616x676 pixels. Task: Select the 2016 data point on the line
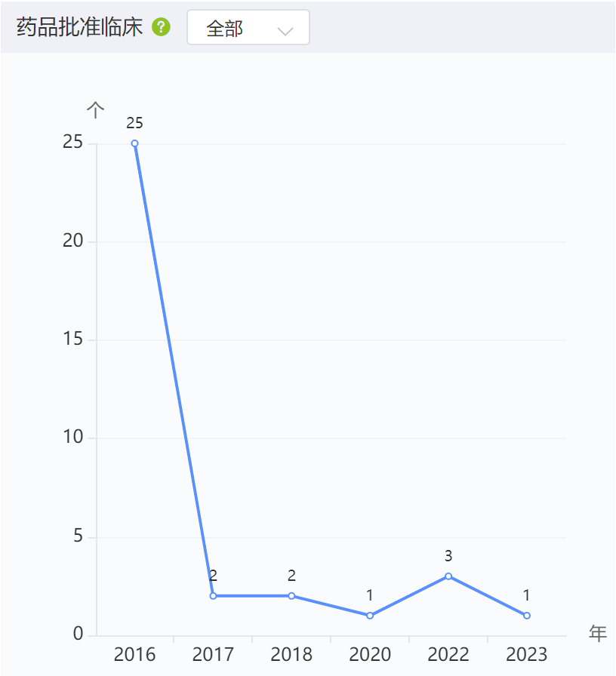[134, 143]
